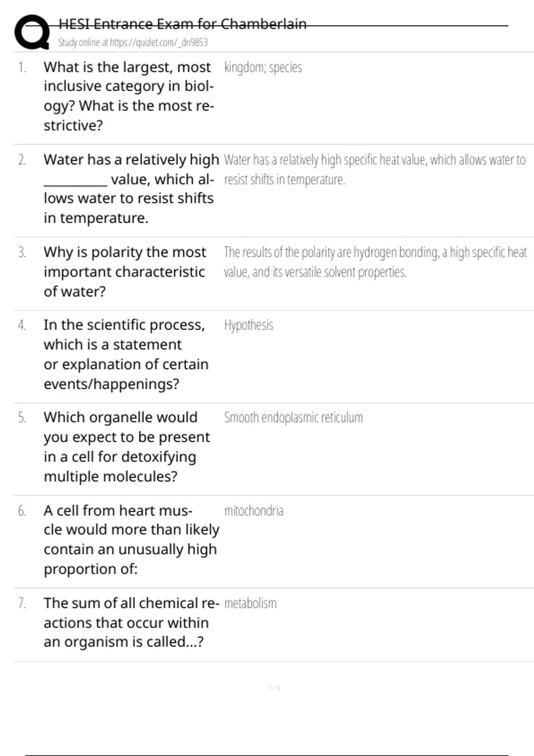534x756 pixels.
Task: Select question 6 about heart muscle cells
Action: coord(131,539)
